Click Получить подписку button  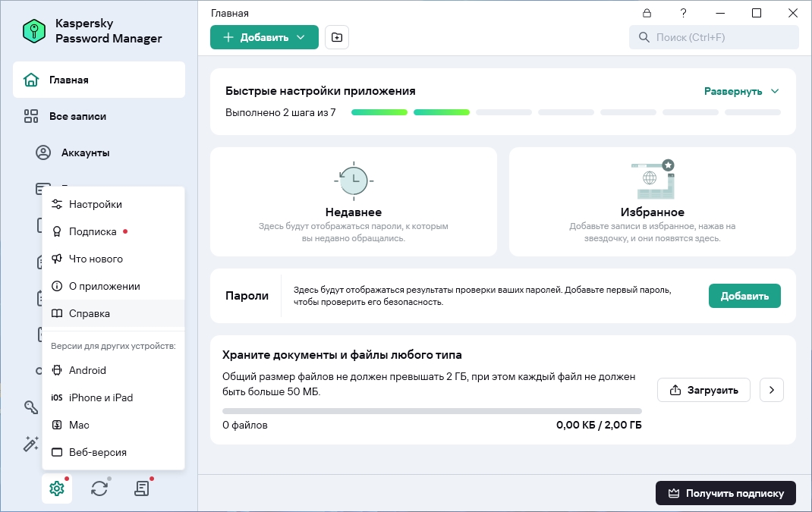click(725, 493)
